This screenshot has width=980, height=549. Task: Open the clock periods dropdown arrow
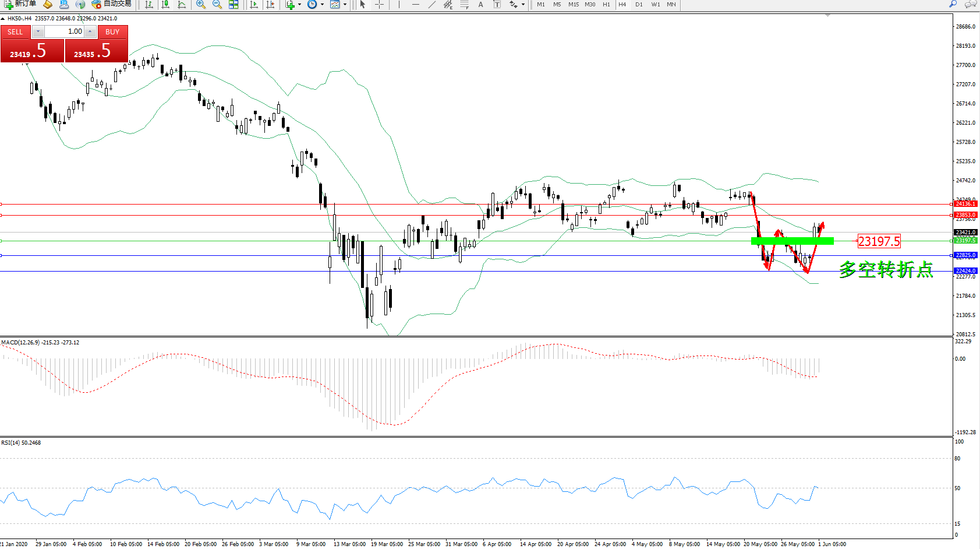point(322,5)
